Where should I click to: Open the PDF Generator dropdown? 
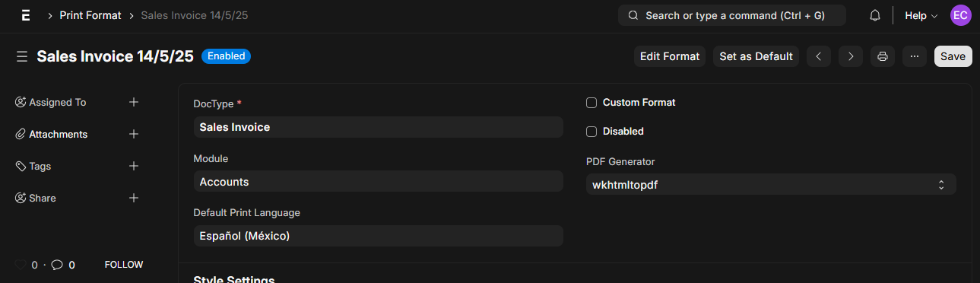(771, 184)
